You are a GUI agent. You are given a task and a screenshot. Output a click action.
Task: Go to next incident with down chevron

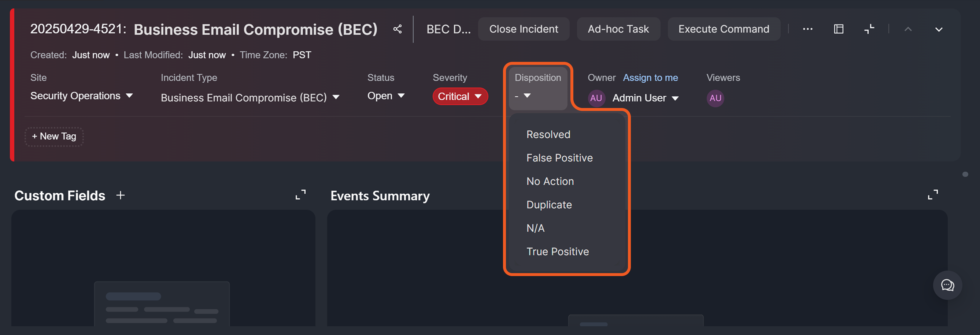[x=939, y=29]
